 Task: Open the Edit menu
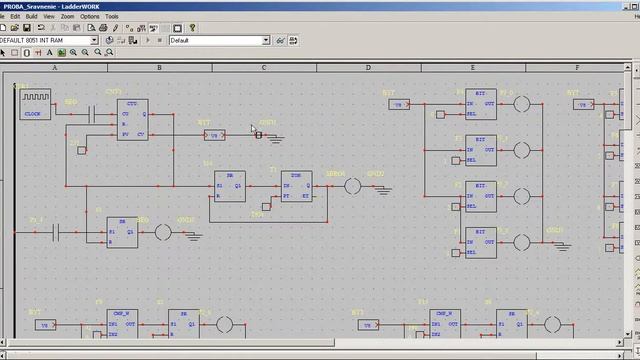(15, 17)
